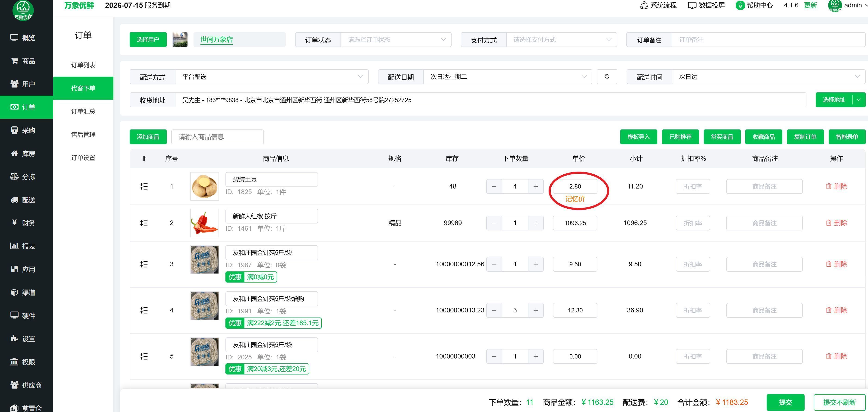Open the 支付方式 dropdown
The width and height of the screenshot is (868, 412).
[561, 40]
